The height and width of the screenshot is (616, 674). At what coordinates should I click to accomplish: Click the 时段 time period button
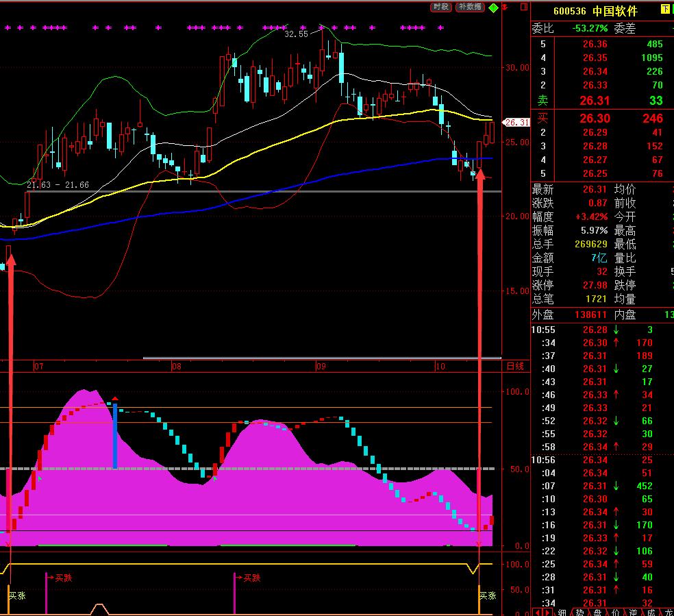[x=441, y=7]
